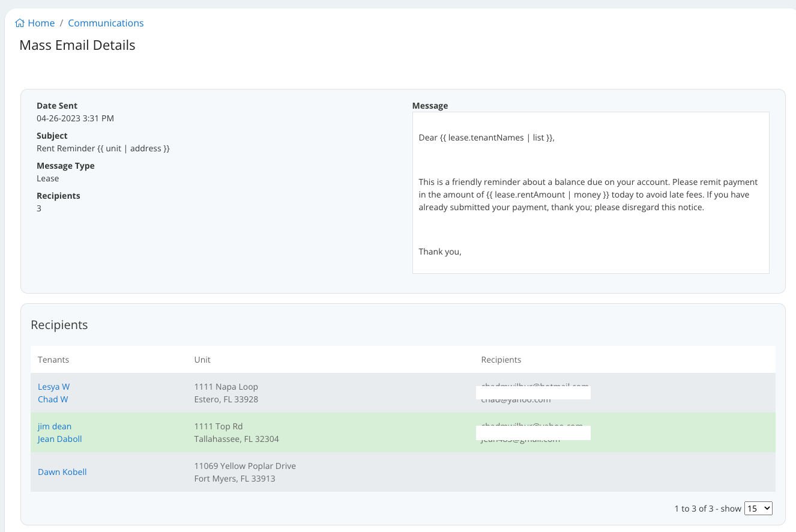Click the chad@yahoo.com email address

[x=515, y=399]
